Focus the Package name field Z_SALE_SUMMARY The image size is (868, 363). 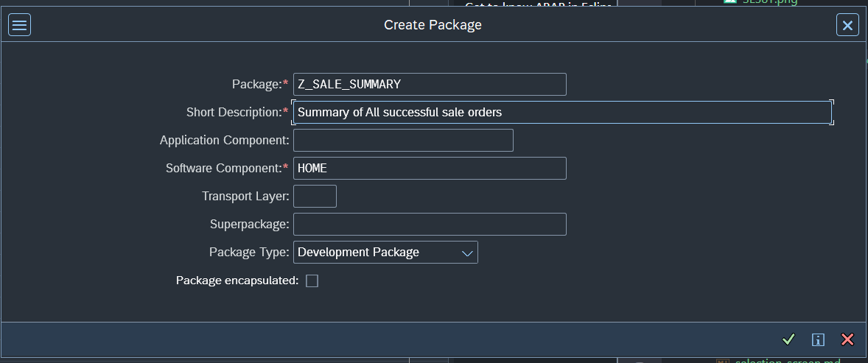[429, 85]
